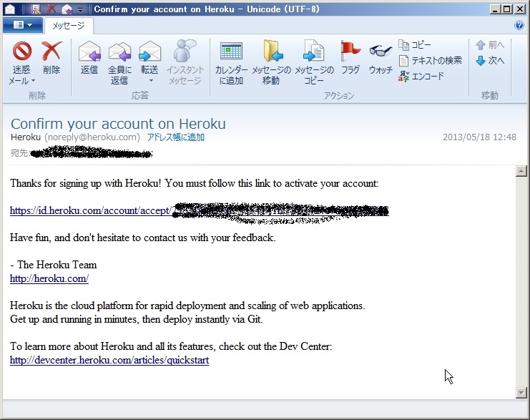Open the http://heroku.com/ link
The width and height of the screenshot is (530, 420).
coord(49,278)
